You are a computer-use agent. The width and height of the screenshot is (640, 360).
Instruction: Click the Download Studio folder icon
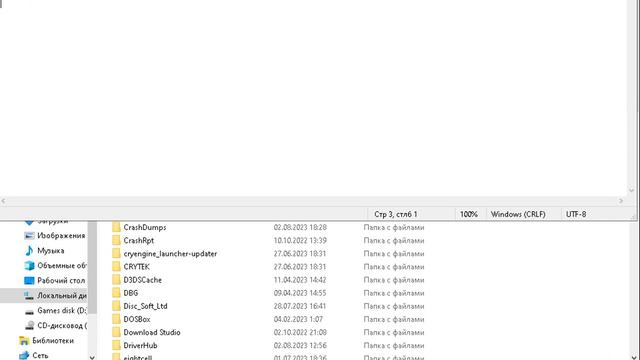point(116,332)
